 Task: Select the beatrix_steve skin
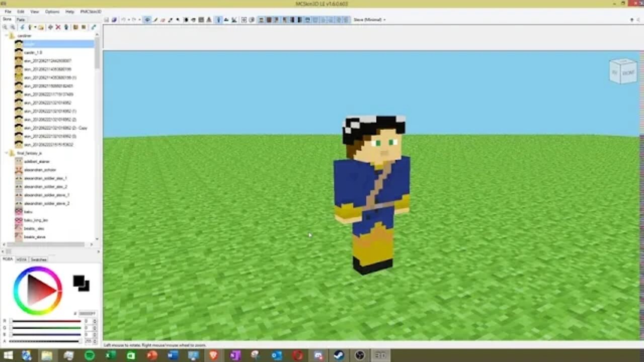[x=35, y=237]
